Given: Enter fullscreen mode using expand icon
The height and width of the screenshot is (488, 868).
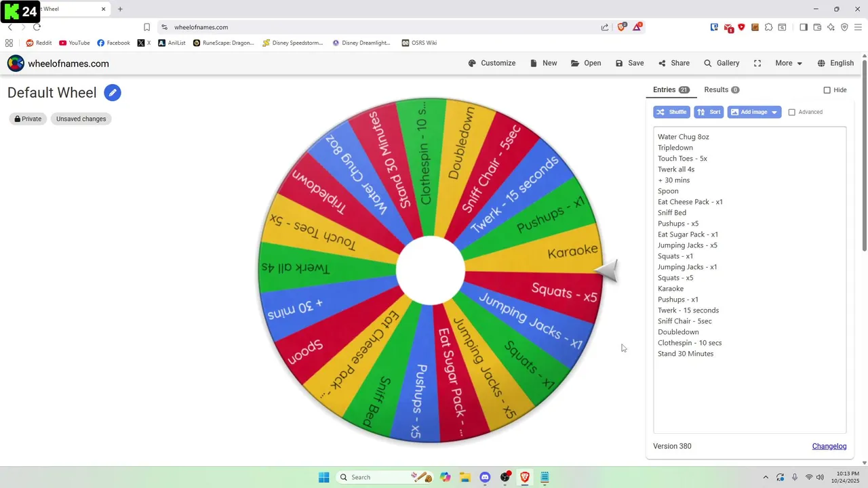Looking at the screenshot, I should tap(757, 63).
